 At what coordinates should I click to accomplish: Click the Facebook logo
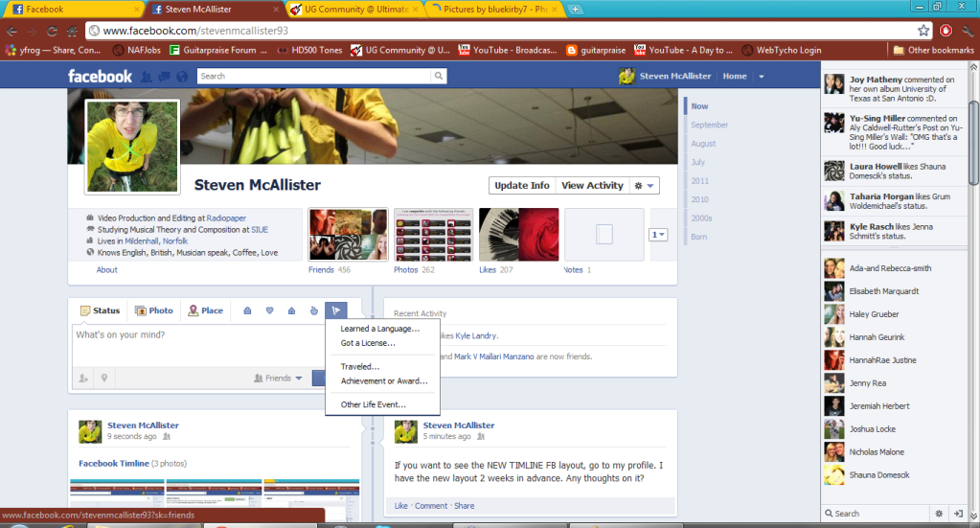point(100,77)
